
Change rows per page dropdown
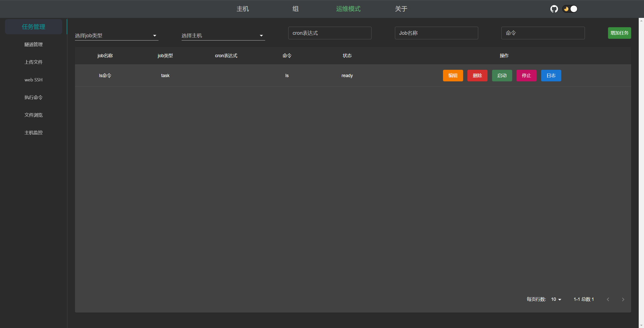(x=556, y=299)
